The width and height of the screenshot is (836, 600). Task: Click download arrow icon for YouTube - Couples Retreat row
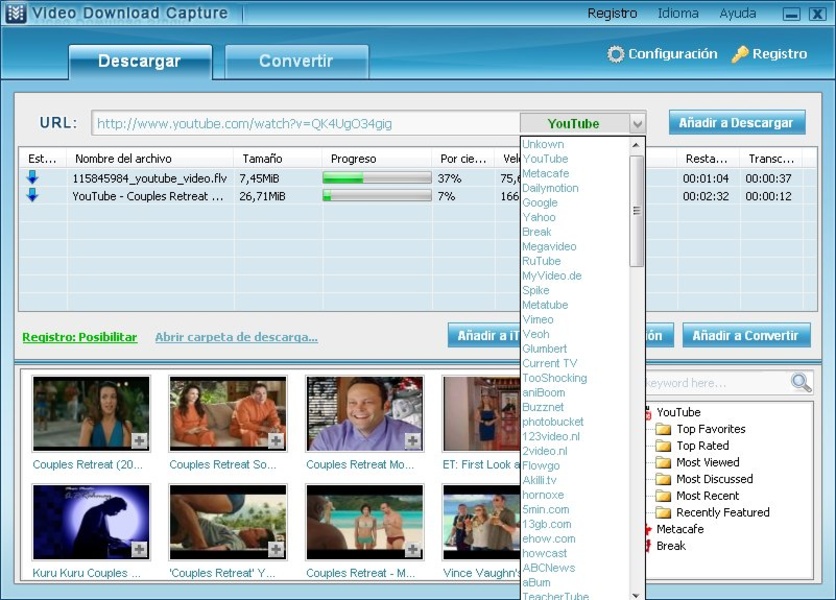click(x=33, y=195)
